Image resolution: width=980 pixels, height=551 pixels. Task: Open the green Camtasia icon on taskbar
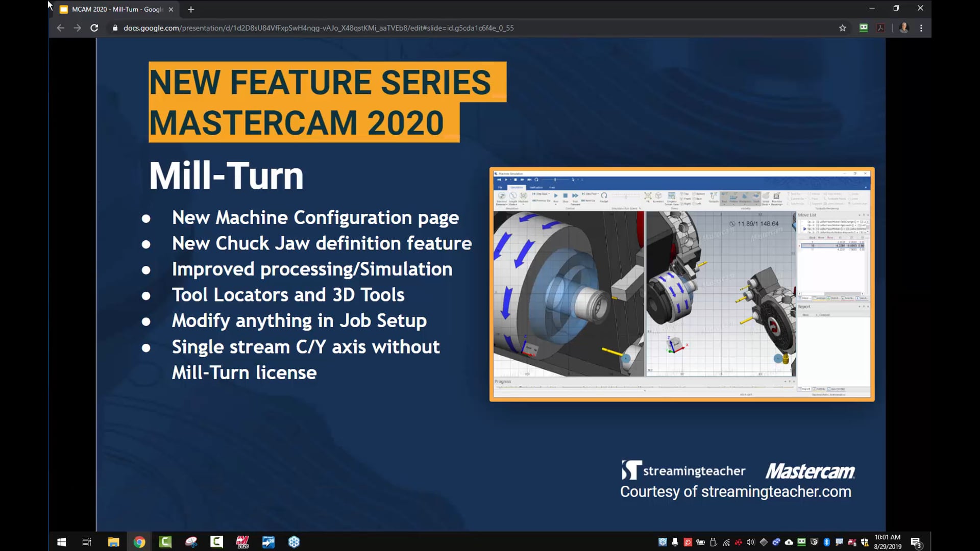(165, 542)
